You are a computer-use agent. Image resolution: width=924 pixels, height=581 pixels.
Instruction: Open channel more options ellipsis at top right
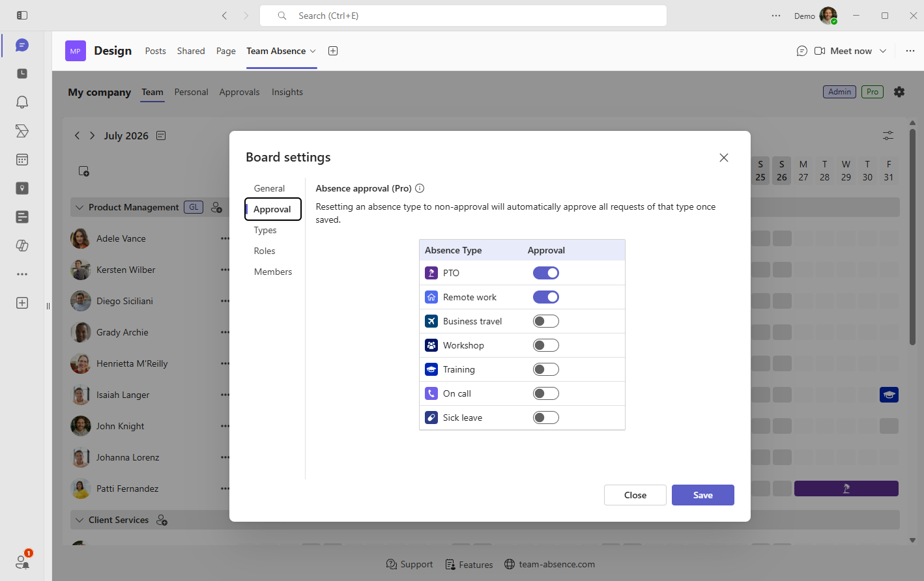(x=910, y=51)
